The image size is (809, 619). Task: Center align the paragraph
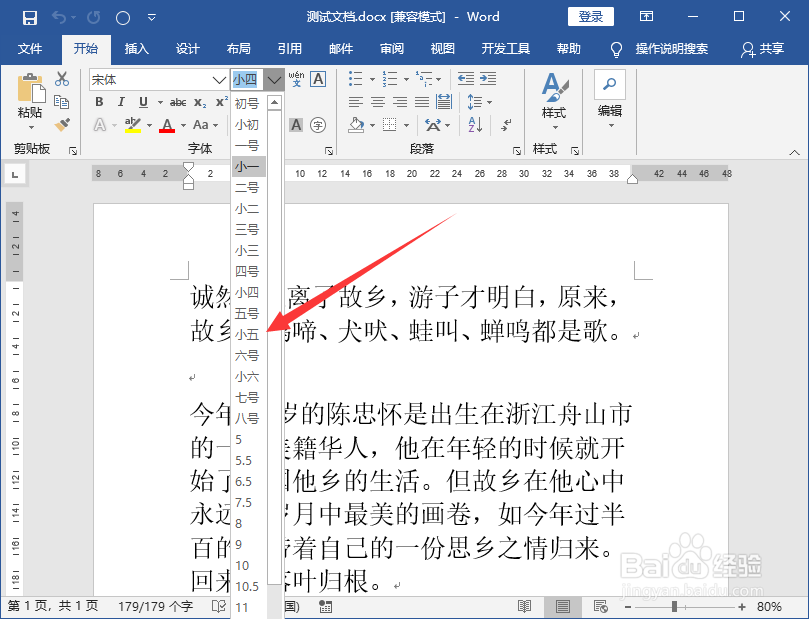tap(376, 100)
